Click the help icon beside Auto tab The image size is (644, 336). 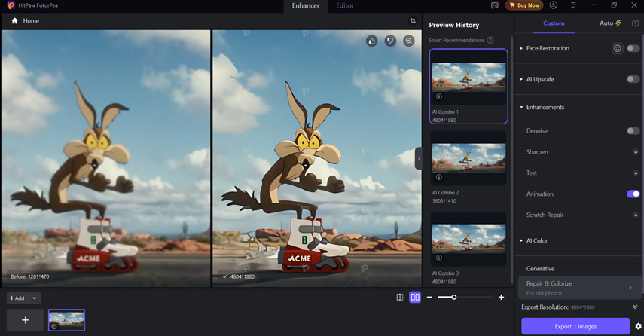point(635,23)
